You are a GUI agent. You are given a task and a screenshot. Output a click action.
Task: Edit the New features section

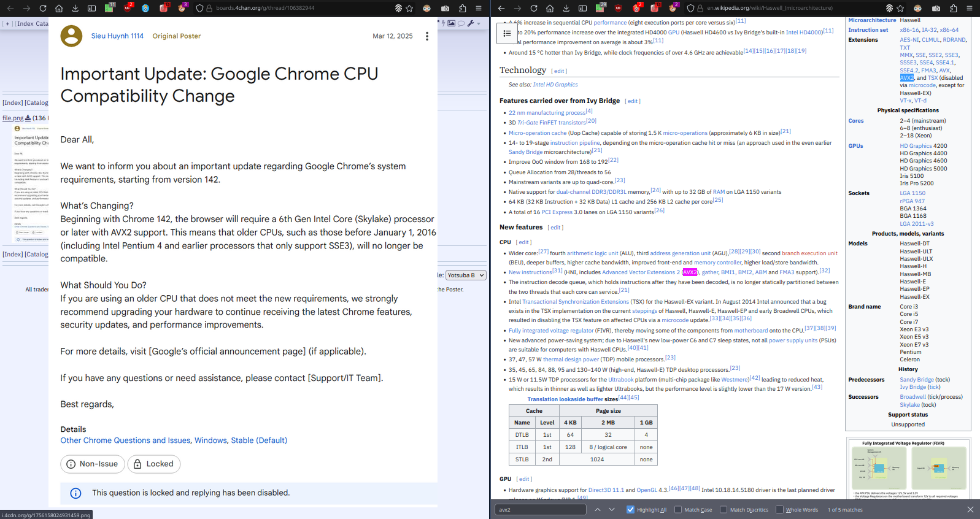click(555, 228)
